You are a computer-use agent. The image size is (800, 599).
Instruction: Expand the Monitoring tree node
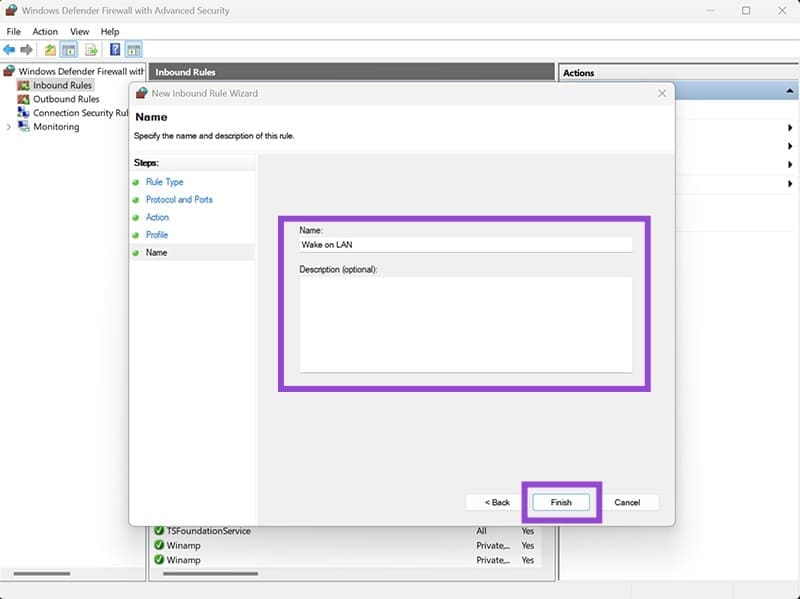click(9, 127)
